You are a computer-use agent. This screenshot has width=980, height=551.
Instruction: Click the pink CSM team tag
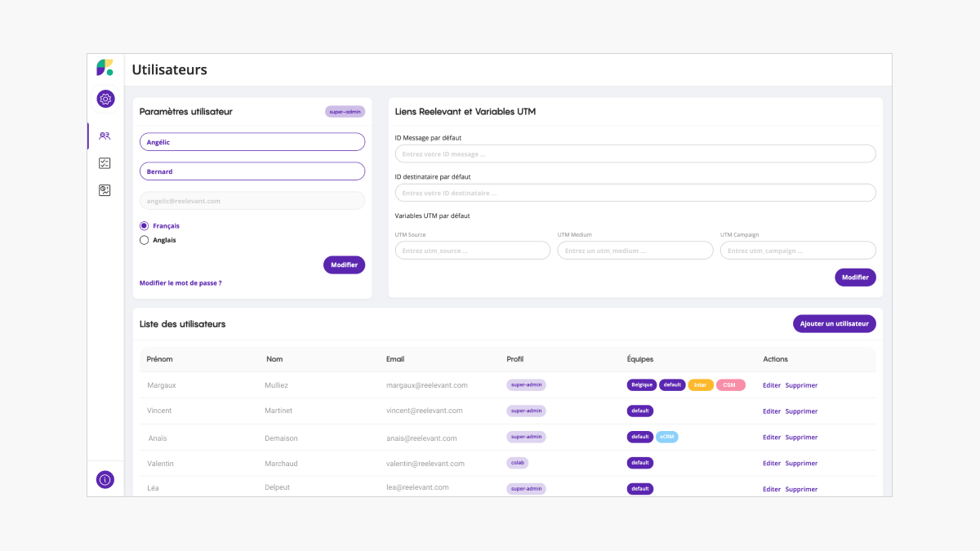pyautogui.click(x=730, y=385)
